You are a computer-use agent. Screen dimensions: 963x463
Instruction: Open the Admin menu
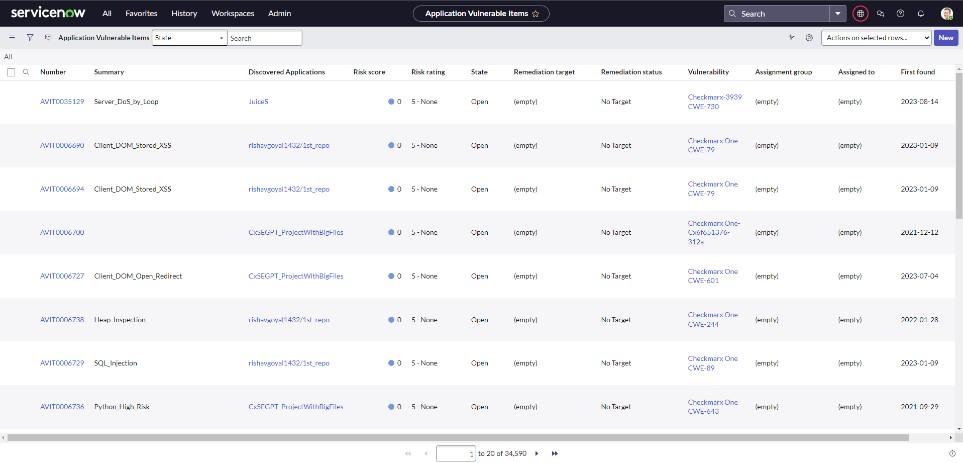(x=279, y=14)
